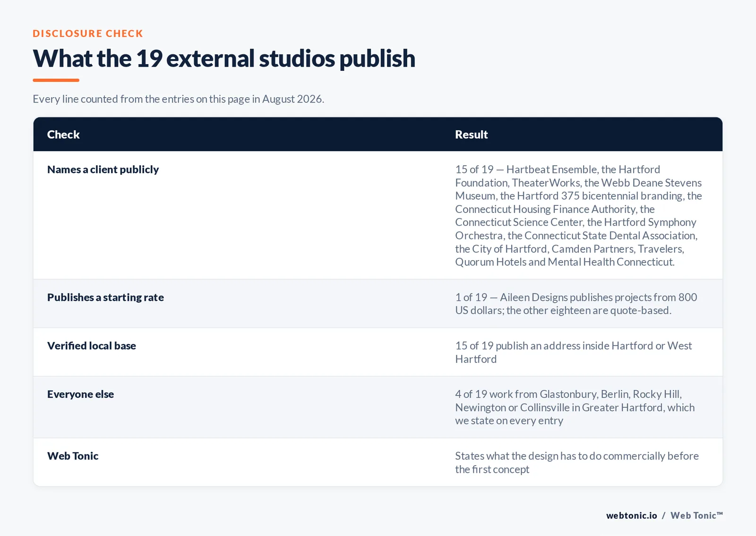Viewport: 756px width, 536px height.
Task: Select the 'Web Tonic' row label
Action: pos(73,456)
